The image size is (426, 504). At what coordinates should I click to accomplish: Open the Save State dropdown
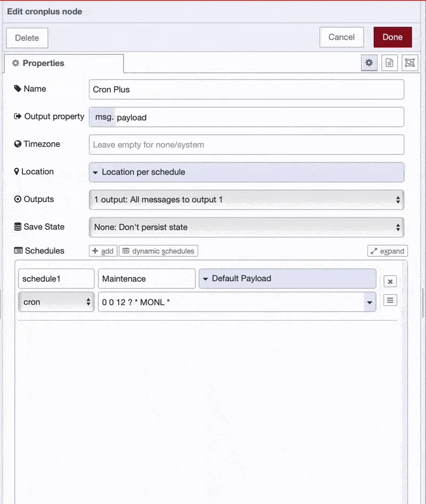pos(247,226)
